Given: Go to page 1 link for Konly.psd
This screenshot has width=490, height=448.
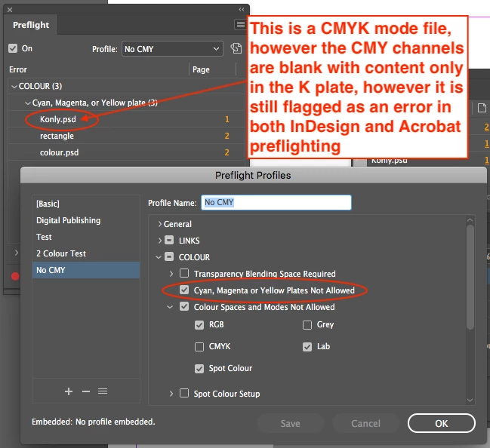Looking at the screenshot, I should 227,119.
